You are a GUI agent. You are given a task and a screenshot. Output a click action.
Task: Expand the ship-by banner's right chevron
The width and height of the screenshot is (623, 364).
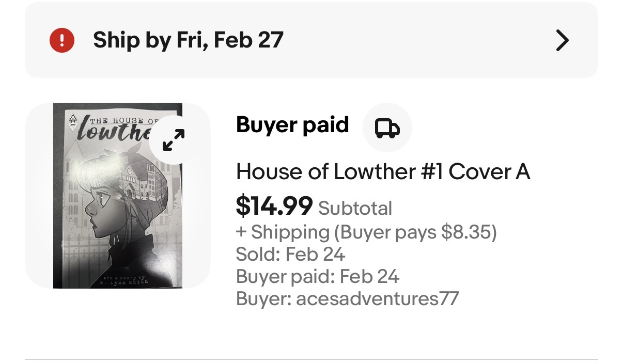(562, 40)
